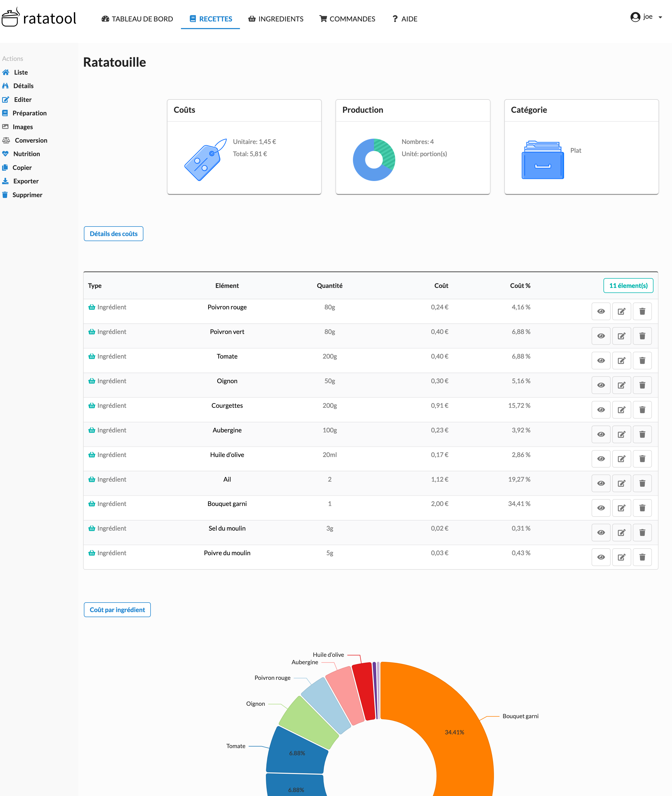Click the Détails des coûts button
Viewport: 672px width, 796px height.
click(x=113, y=234)
